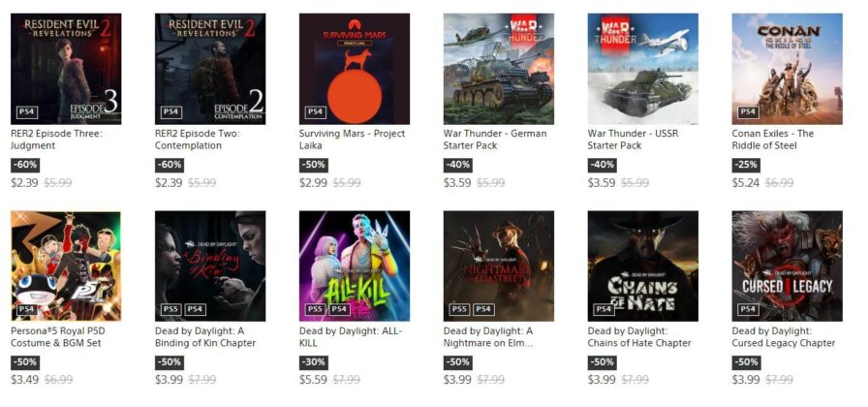Open the Dead by Daylight: A Nightmare on Elm title link
868x407 pixels.
(488, 336)
